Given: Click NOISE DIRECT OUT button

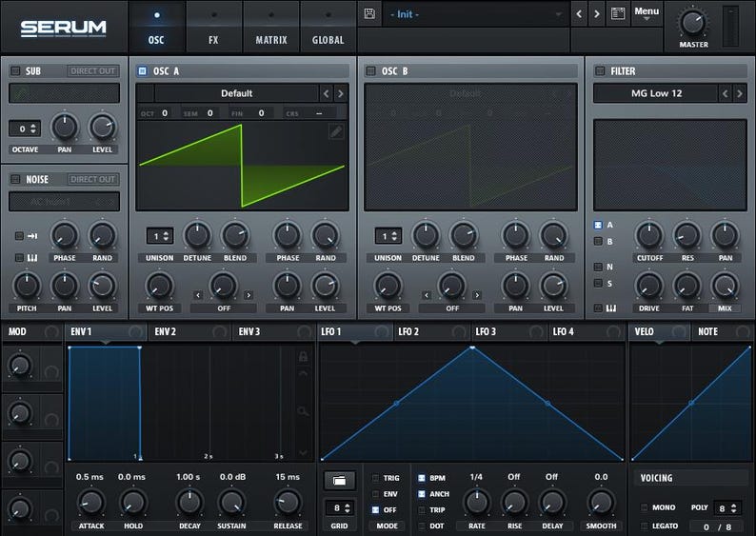Looking at the screenshot, I should tap(93, 179).
